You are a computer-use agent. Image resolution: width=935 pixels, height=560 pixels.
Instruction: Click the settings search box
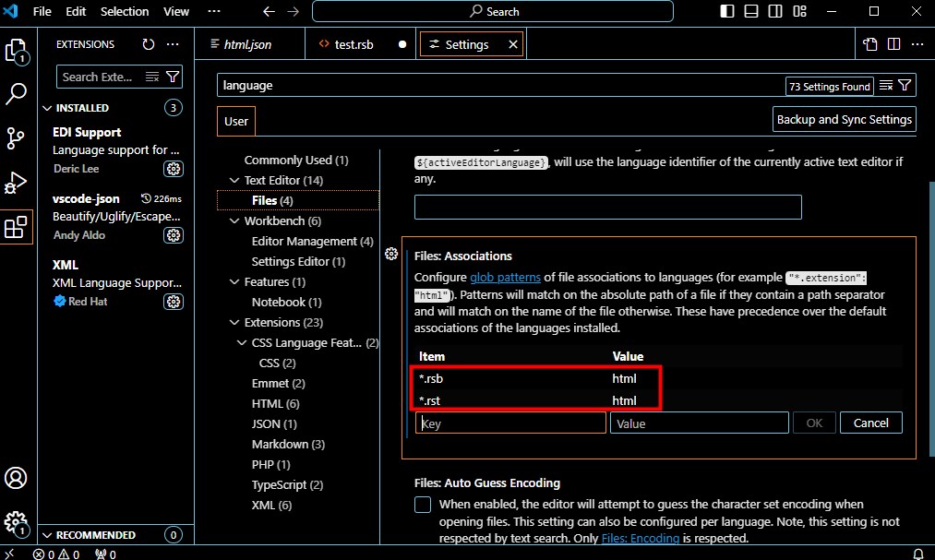(501, 86)
